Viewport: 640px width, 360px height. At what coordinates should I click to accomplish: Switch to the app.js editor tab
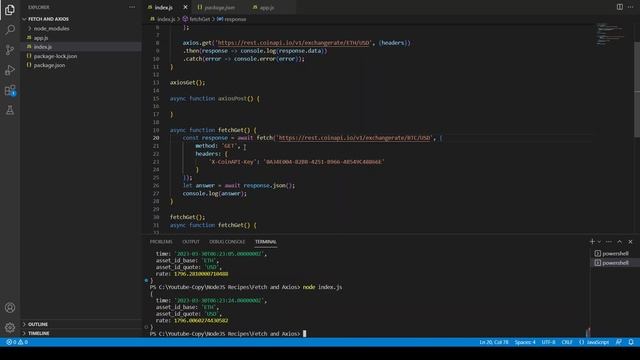coord(267,7)
